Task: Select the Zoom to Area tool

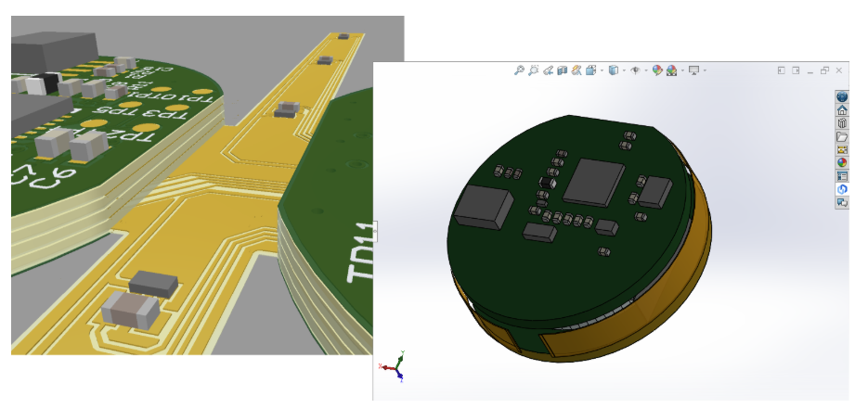Action: click(x=534, y=70)
